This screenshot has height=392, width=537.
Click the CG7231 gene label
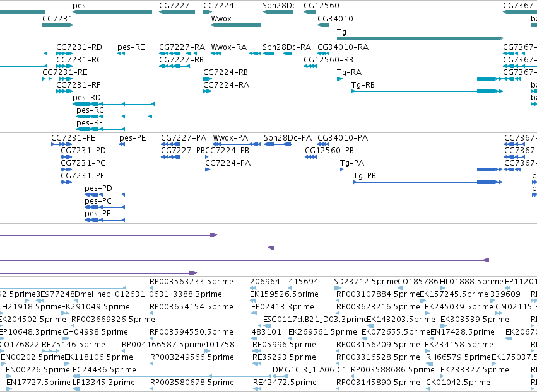pyautogui.click(x=57, y=18)
